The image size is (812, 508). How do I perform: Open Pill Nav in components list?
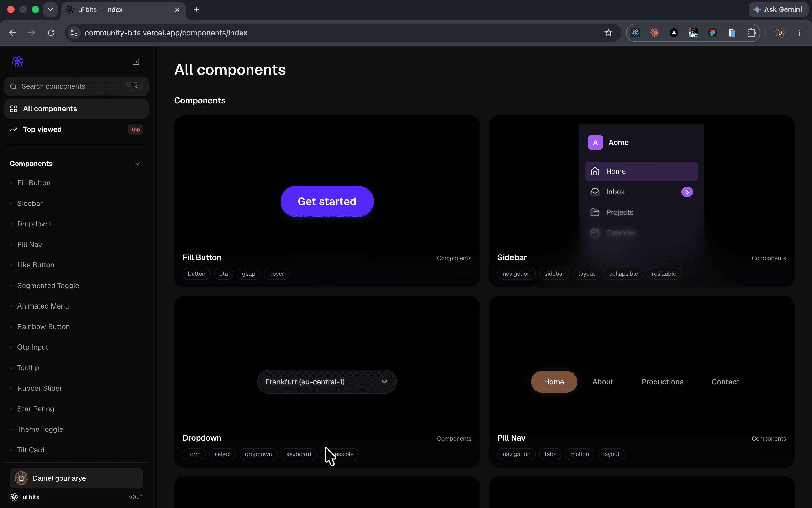point(30,244)
